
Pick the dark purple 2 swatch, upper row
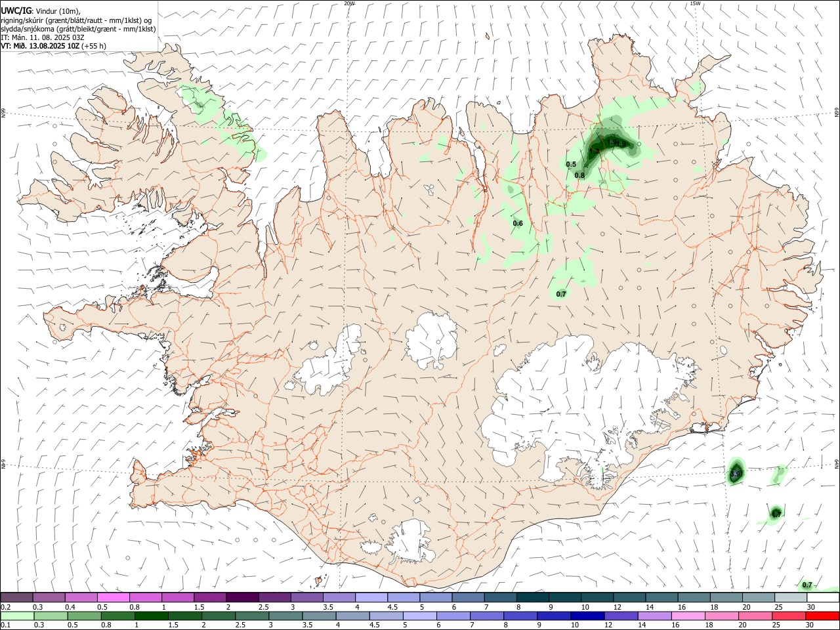pos(242,597)
